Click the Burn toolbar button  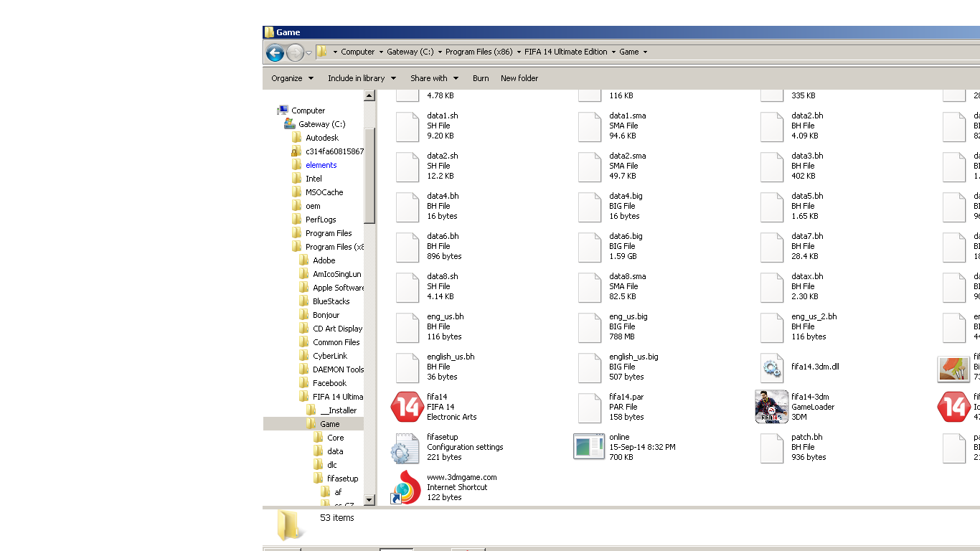(x=481, y=78)
